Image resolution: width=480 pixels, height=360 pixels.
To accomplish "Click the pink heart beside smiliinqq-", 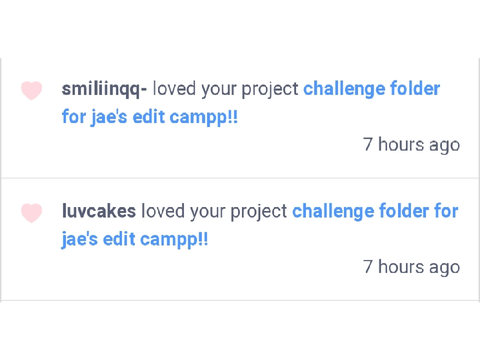I will point(32,91).
